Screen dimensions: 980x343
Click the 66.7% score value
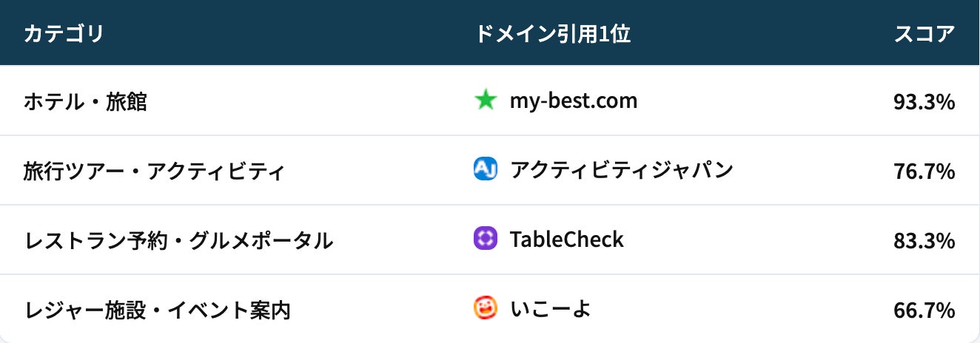[924, 310]
